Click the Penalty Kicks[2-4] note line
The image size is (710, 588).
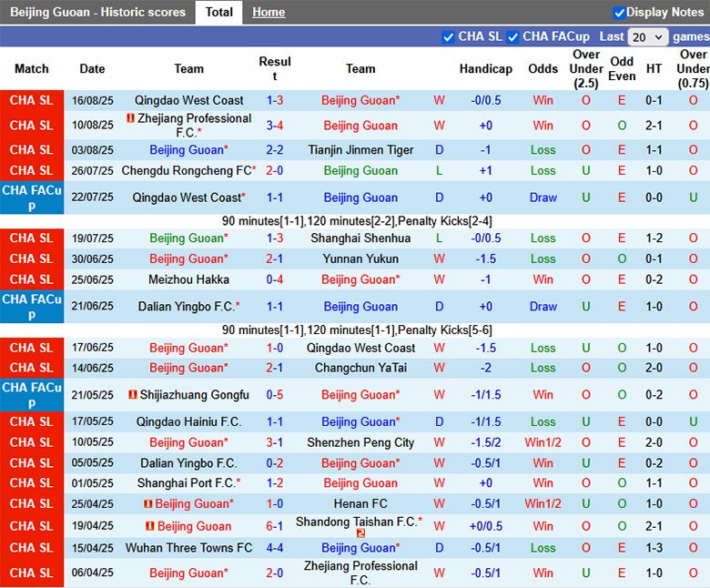[x=357, y=221]
